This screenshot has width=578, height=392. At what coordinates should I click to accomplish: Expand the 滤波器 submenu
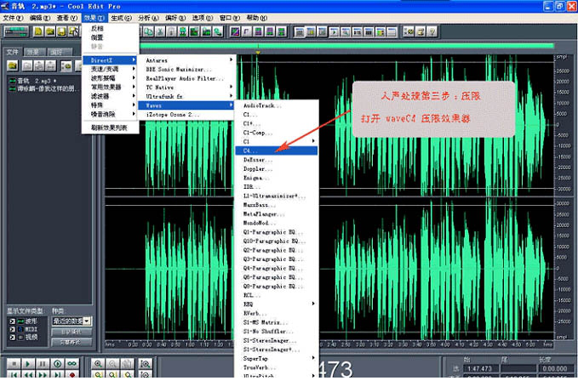111,96
